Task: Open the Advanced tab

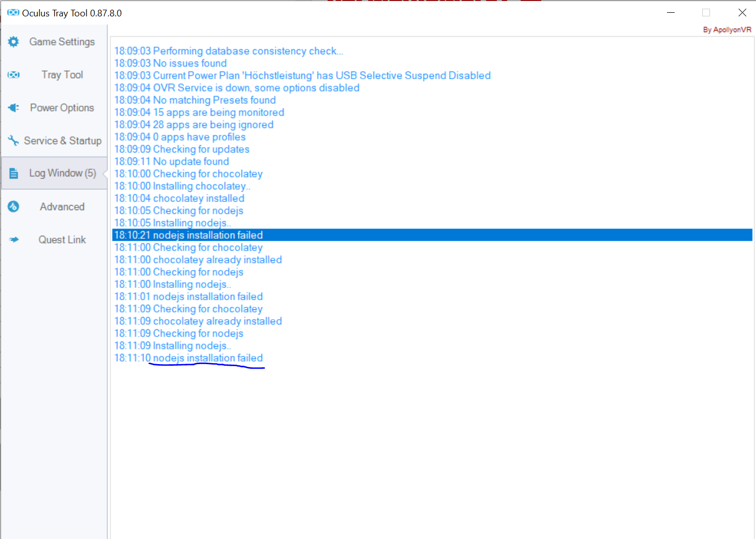Action: tap(54, 207)
